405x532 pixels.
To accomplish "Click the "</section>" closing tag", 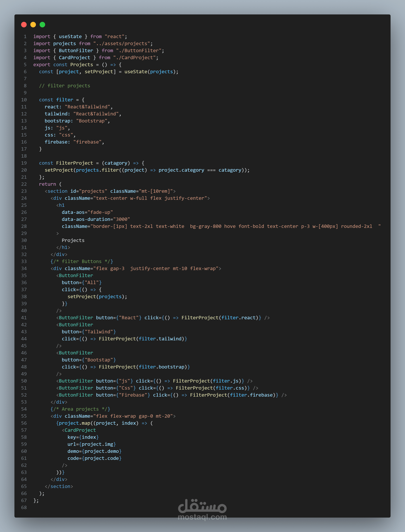I will (59, 486).
